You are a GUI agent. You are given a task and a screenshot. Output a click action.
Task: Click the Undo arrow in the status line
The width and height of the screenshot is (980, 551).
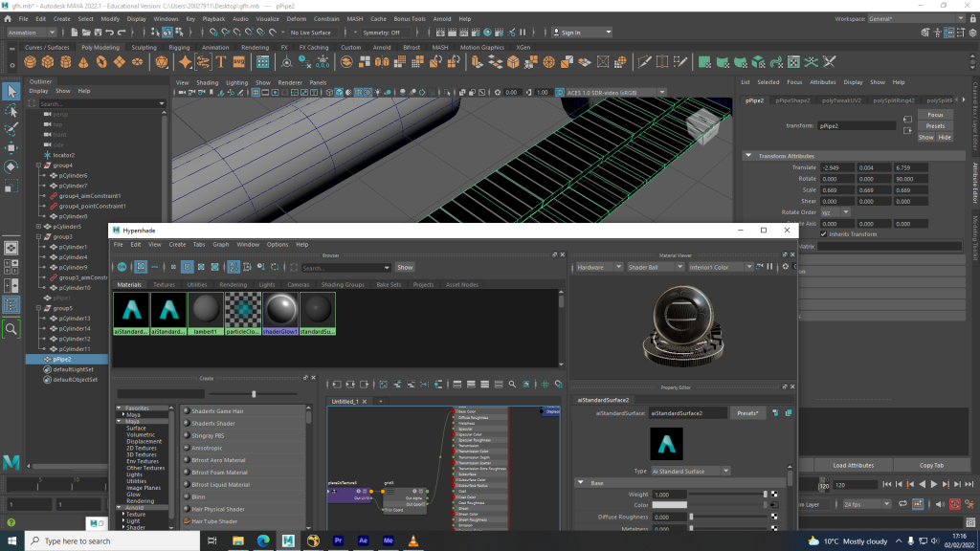pos(110,33)
